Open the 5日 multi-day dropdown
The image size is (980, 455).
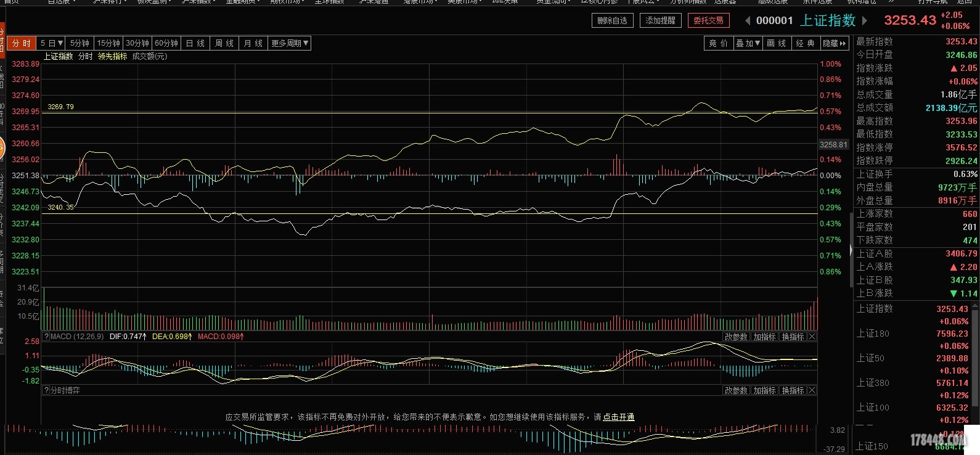coord(52,43)
